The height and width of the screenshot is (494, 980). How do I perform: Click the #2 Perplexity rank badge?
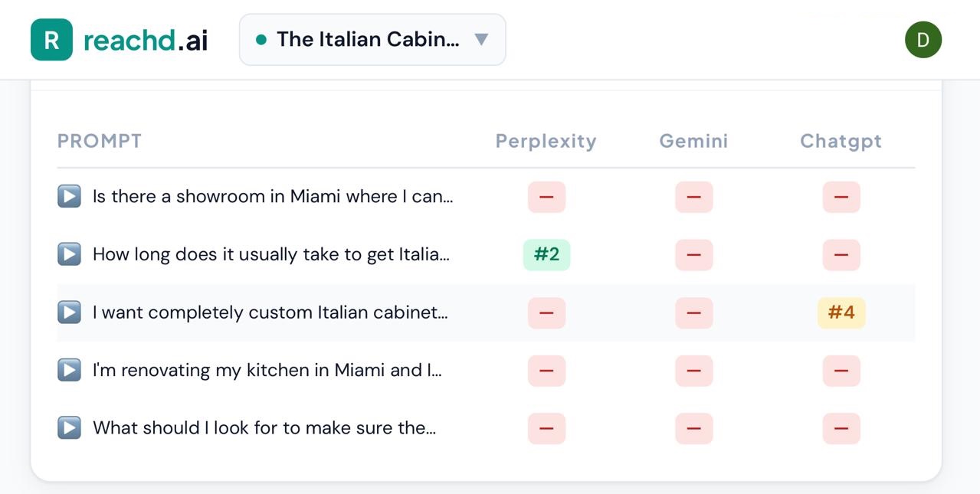pyautogui.click(x=546, y=254)
